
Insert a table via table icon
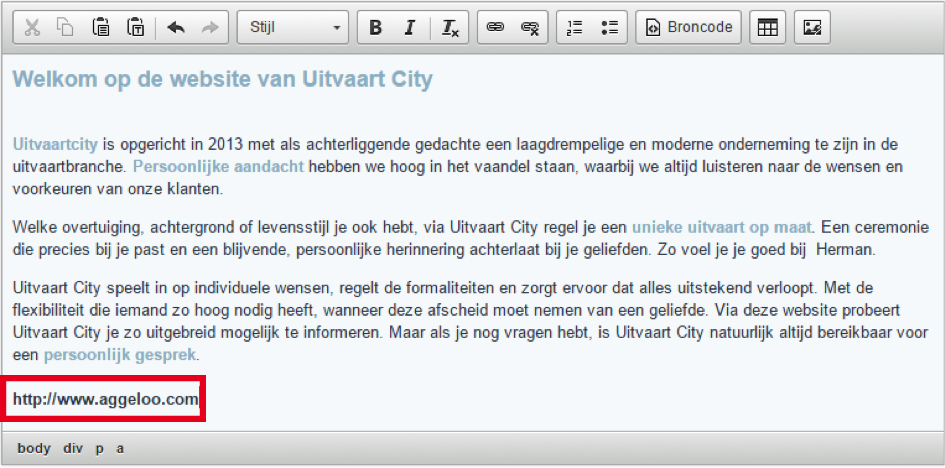point(767,28)
